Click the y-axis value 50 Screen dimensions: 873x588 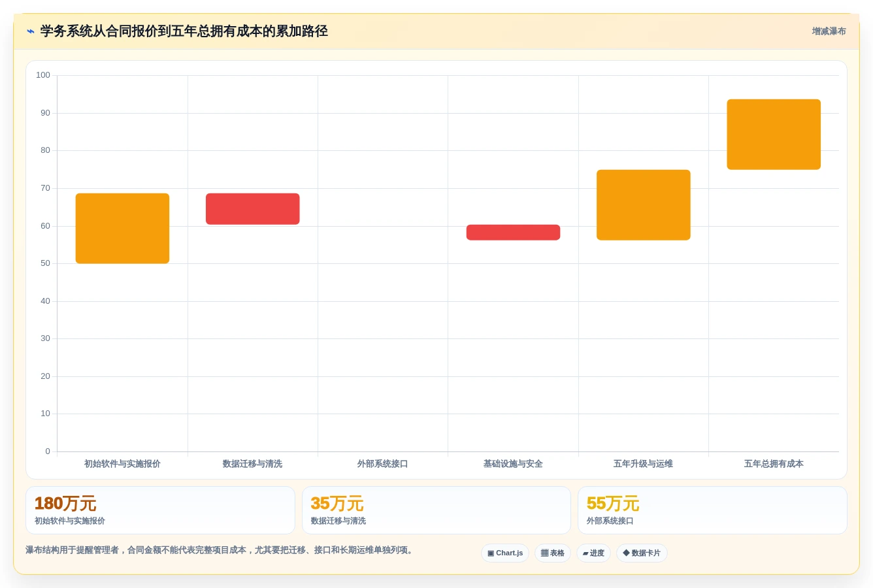pyautogui.click(x=45, y=263)
